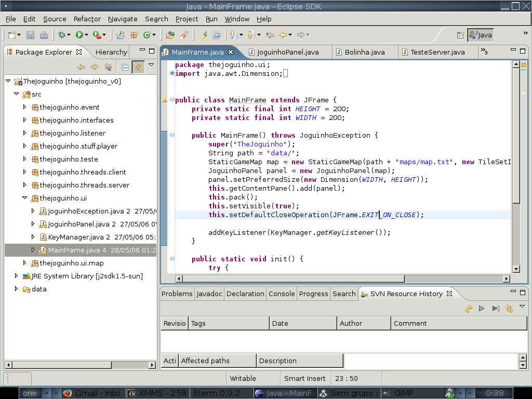Click the New Java Package icon

(134, 35)
